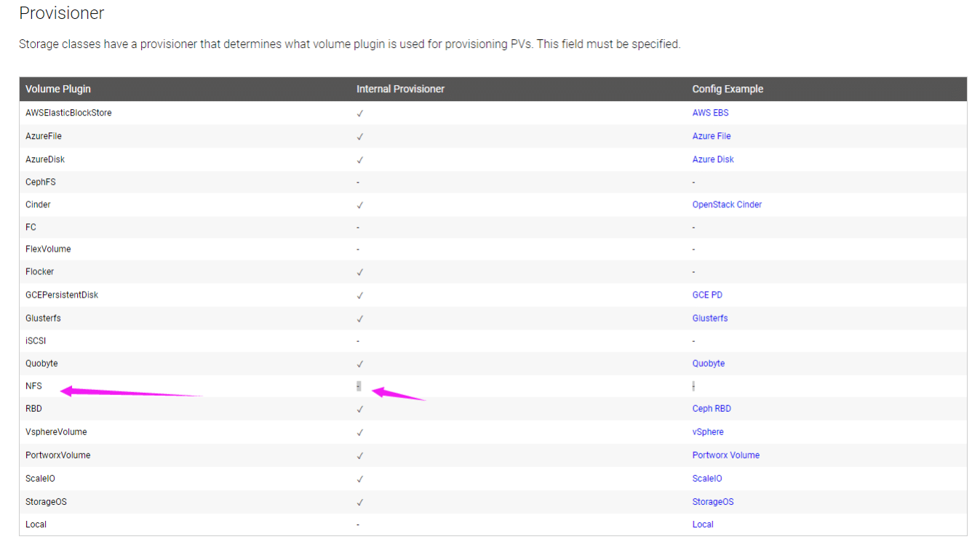The image size is (980, 550).
Task: Open the AWS EBS config example link
Action: tap(710, 113)
